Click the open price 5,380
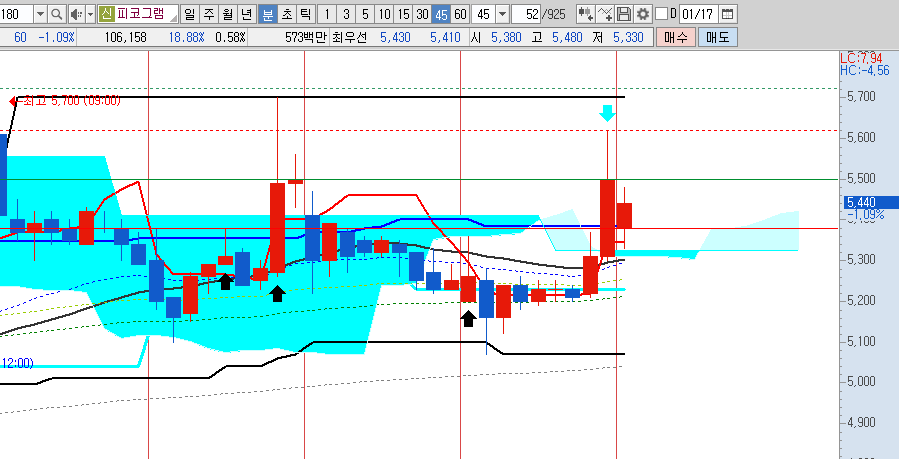899x459 pixels. (x=506, y=38)
